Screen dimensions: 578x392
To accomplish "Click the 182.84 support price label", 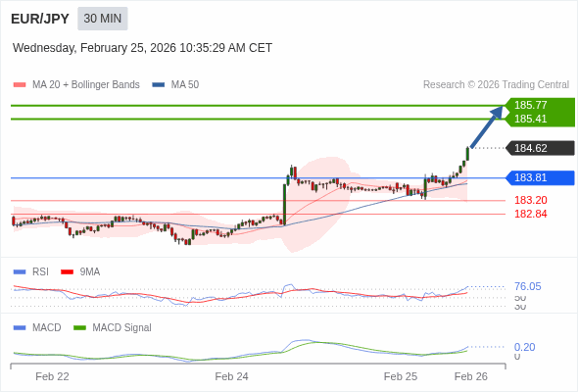I will coord(530,214).
